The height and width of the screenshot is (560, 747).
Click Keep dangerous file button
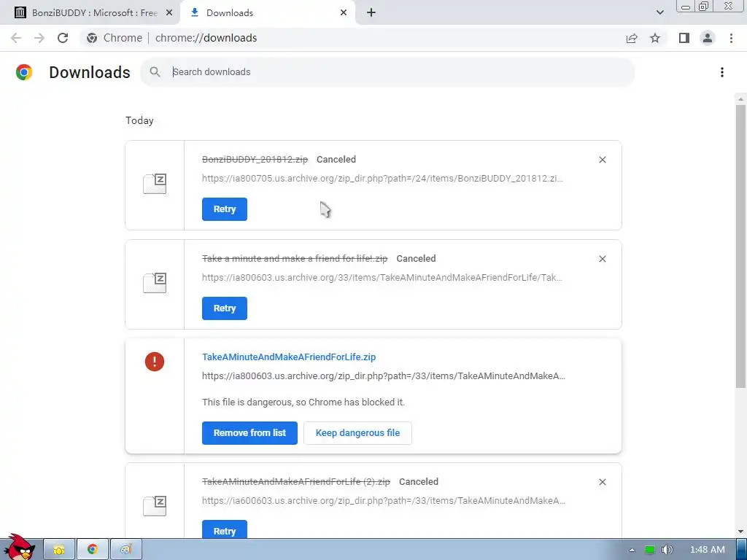[357, 433]
